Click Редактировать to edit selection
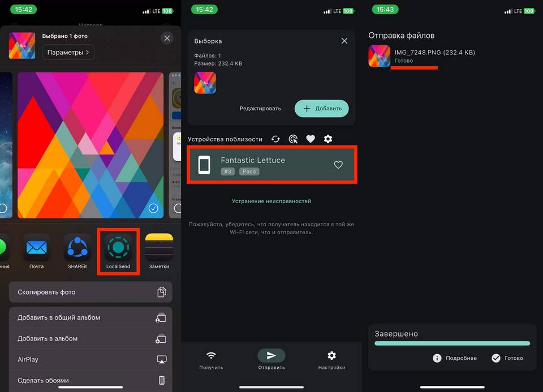Screen dimensions: 543x392 point(260,109)
